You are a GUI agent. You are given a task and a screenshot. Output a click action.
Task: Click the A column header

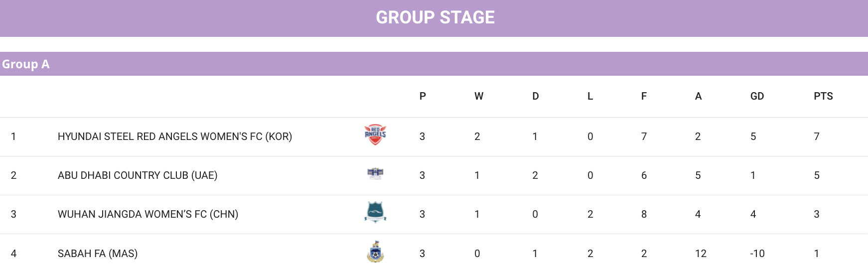698,96
